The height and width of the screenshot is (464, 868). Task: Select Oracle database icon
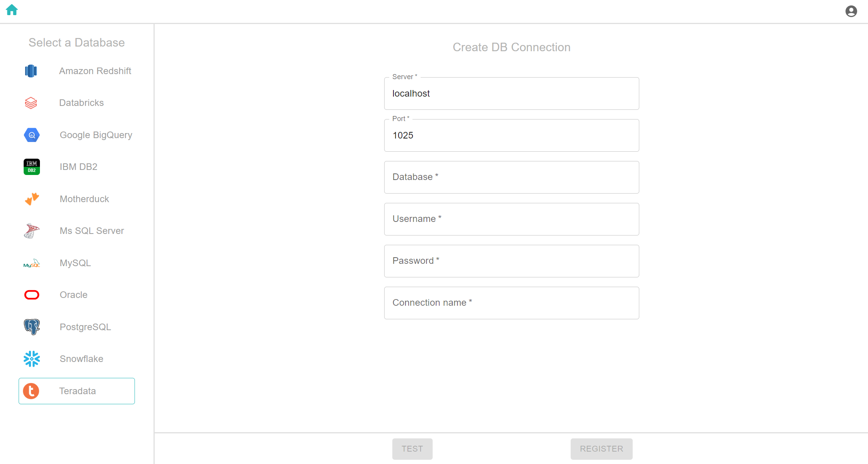31,294
